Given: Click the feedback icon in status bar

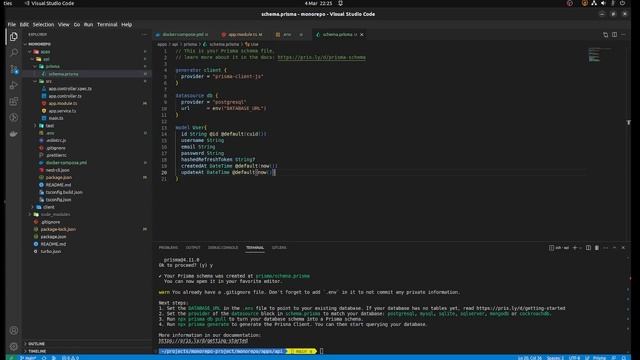Looking at the screenshot, I should pos(614,358).
